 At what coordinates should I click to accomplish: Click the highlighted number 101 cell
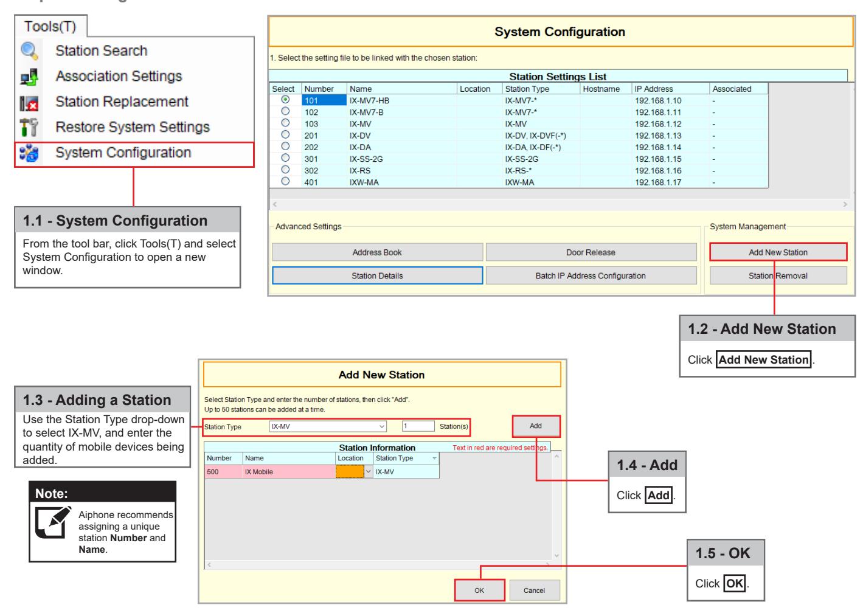click(x=324, y=100)
